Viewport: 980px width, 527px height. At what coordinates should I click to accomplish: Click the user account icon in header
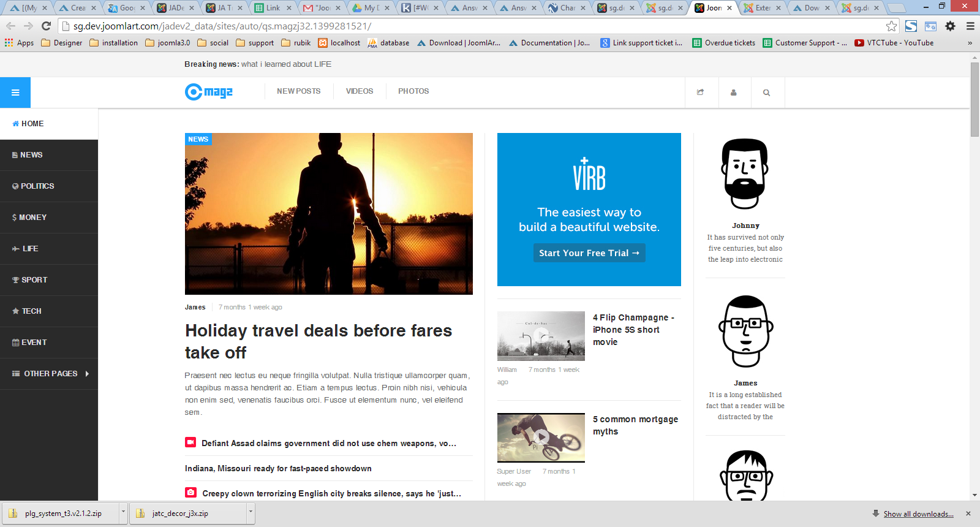pyautogui.click(x=733, y=93)
